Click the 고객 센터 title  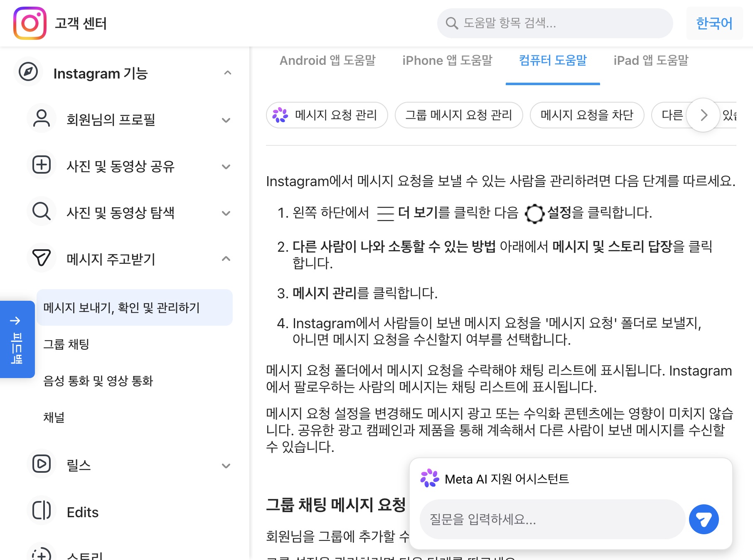[x=81, y=23]
